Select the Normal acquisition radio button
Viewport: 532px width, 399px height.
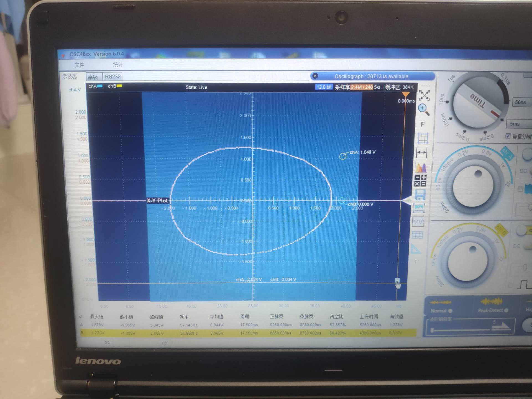click(450, 311)
